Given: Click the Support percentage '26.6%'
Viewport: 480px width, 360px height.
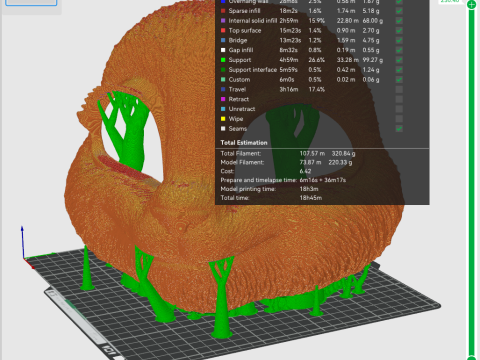Looking at the screenshot, I should (317, 60).
